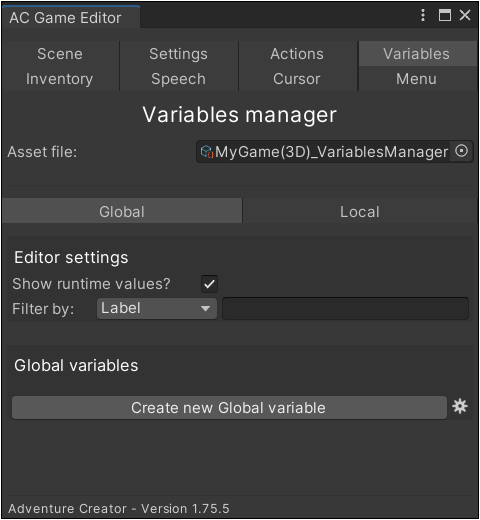
Task: Click the filter text input field
Action: (x=345, y=309)
